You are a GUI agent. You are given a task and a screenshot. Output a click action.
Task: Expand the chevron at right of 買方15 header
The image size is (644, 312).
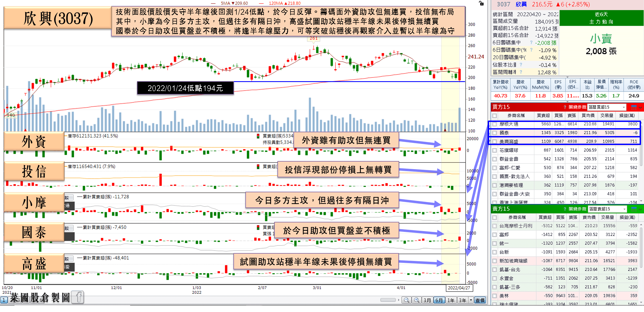(640, 107)
